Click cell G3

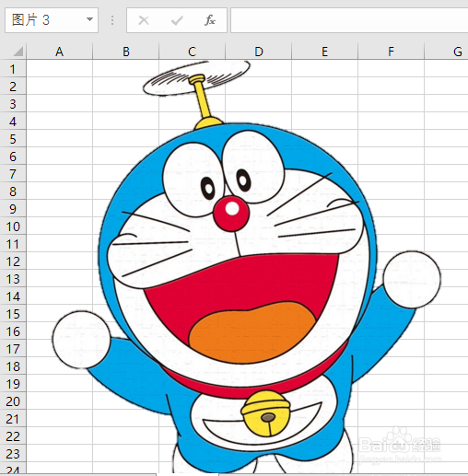[446, 103]
